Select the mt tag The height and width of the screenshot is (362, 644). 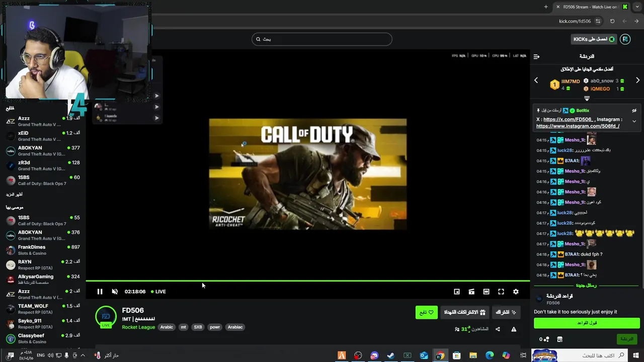click(x=183, y=327)
